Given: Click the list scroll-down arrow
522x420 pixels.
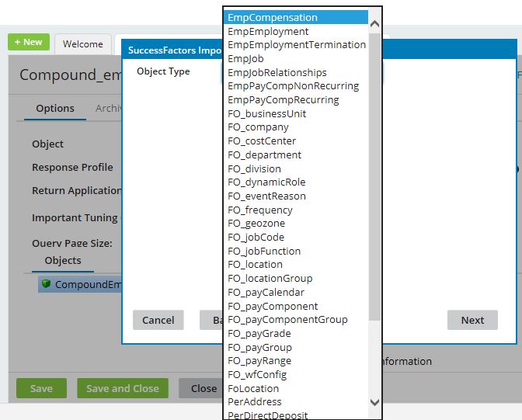Looking at the screenshot, I should pyautogui.click(x=375, y=402).
